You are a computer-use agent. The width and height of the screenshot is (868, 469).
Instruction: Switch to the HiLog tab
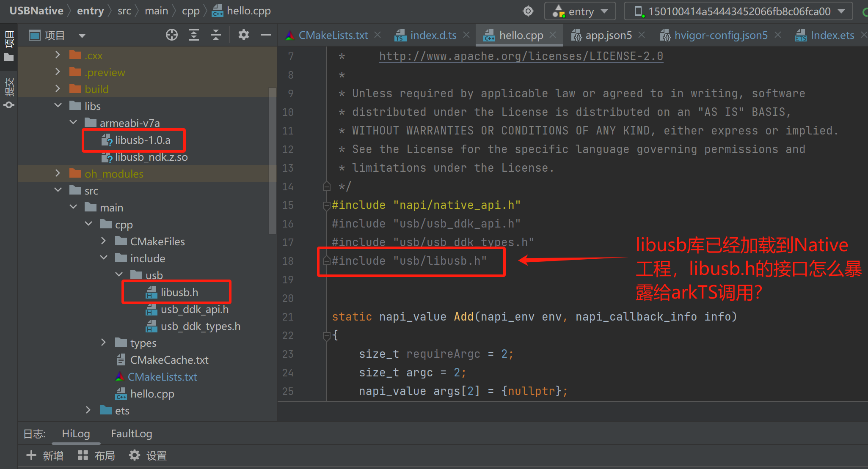click(76, 433)
